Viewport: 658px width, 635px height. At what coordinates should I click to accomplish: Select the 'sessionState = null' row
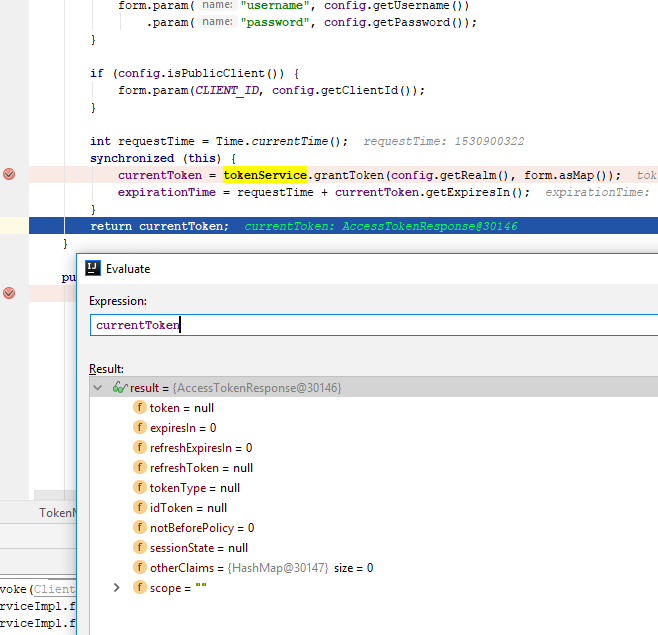click(374, 548)
